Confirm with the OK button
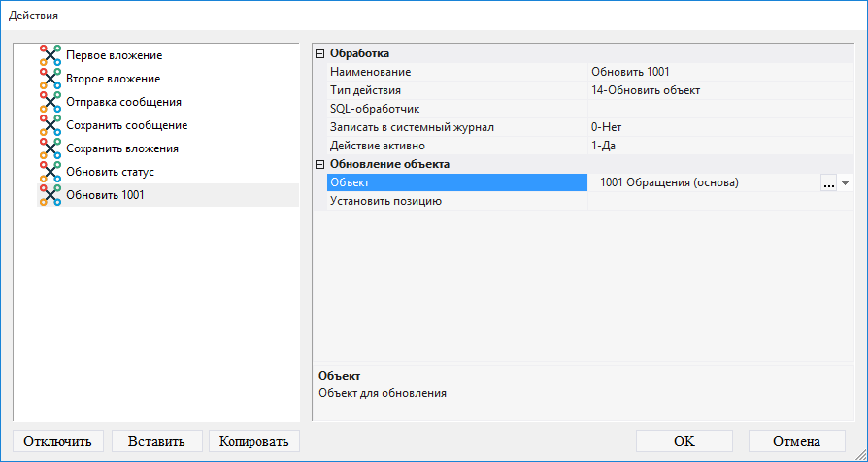 pos(684,441)
